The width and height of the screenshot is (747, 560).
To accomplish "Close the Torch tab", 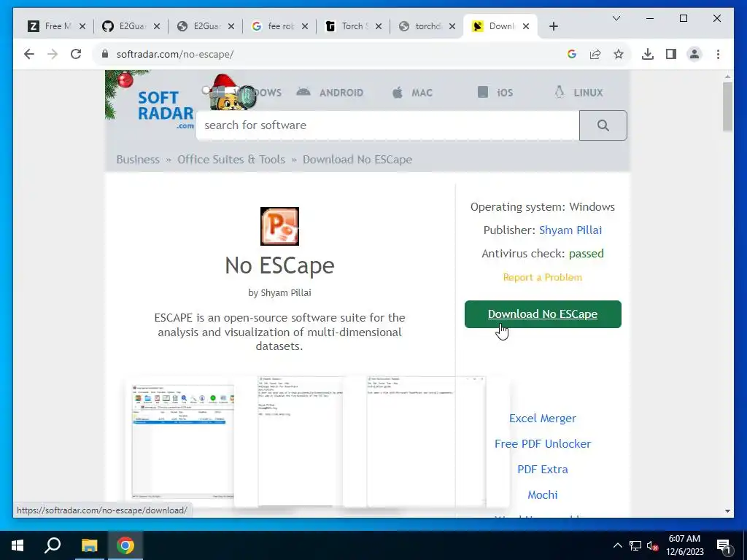I will coord(379,26).
